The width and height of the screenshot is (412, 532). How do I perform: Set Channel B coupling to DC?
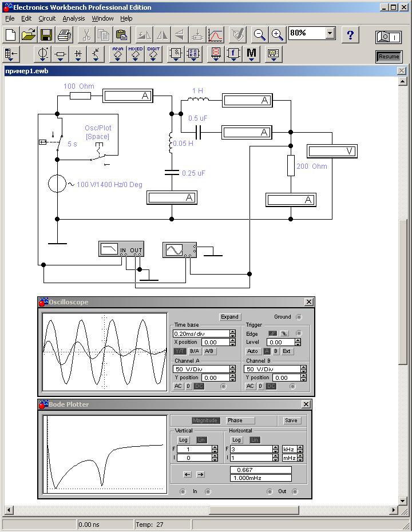271,386
